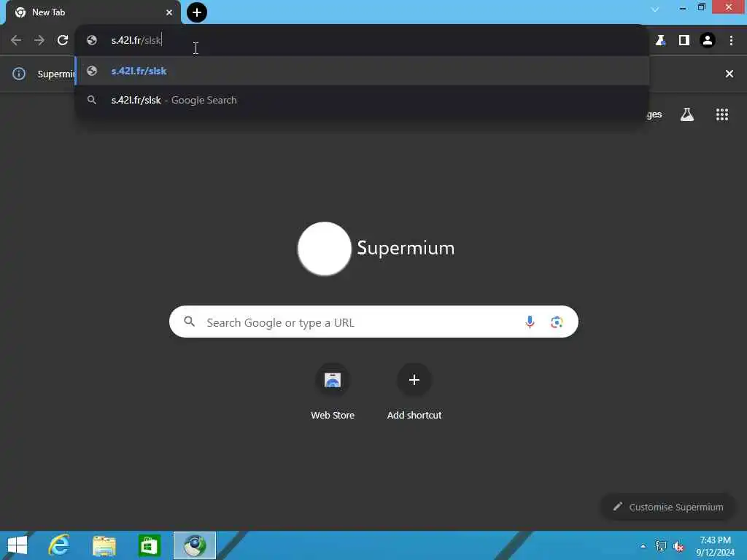747x560 pixels.
Task: Search by image with Lens icon
Action: pos(557,322)
